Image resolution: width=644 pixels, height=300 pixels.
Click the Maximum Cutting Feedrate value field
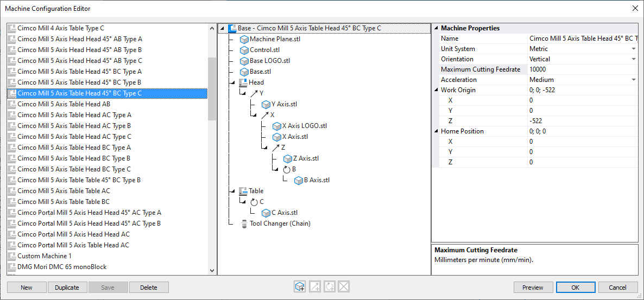(583, 69)
